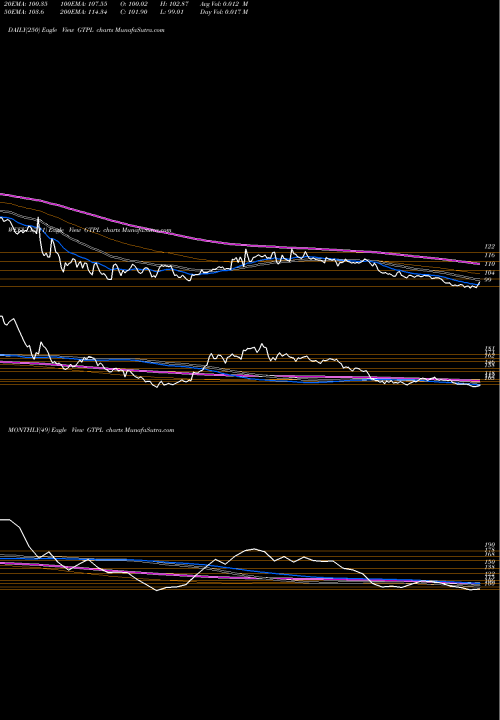Click the 116 price level label
Image resolution: width=500 pixels, height=720 pixels.
(x=489, y=255)
